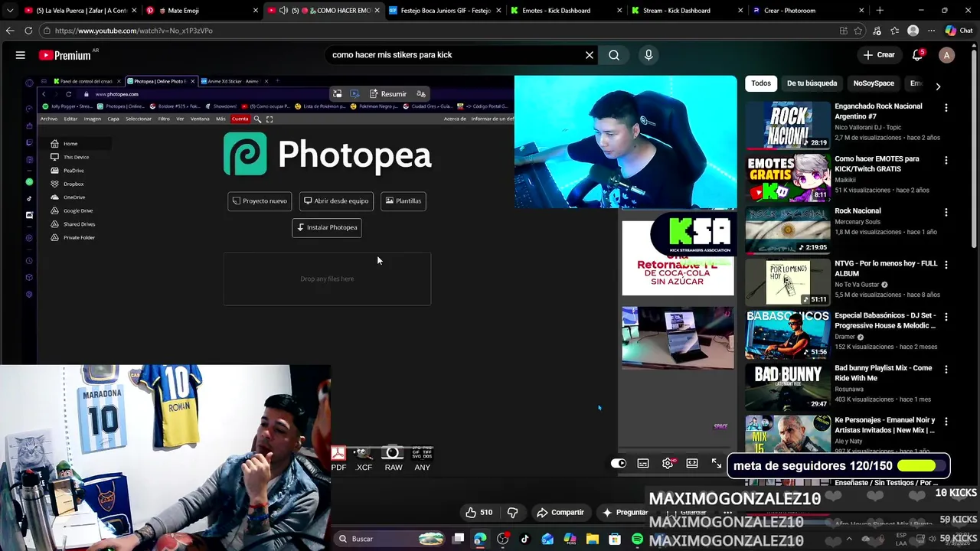The image size is (980, 551).
Task: Toggle the autoplay switch in player
Action: click(618, 463)
